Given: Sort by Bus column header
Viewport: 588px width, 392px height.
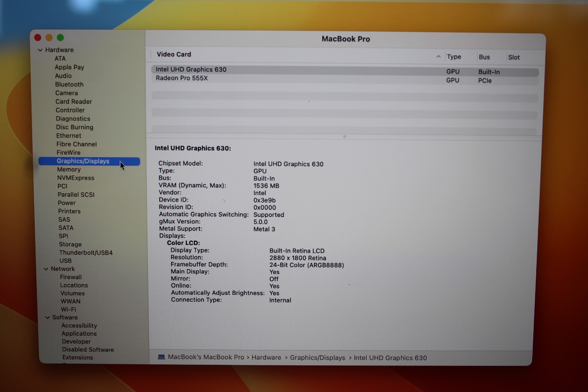Looking at the screenshot, I should tap(484, 57).
